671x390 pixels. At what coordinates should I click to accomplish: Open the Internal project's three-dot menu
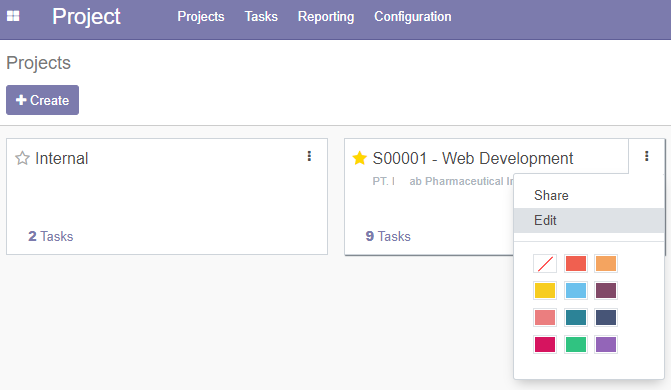pyautogui.click(x=309, y=156)
